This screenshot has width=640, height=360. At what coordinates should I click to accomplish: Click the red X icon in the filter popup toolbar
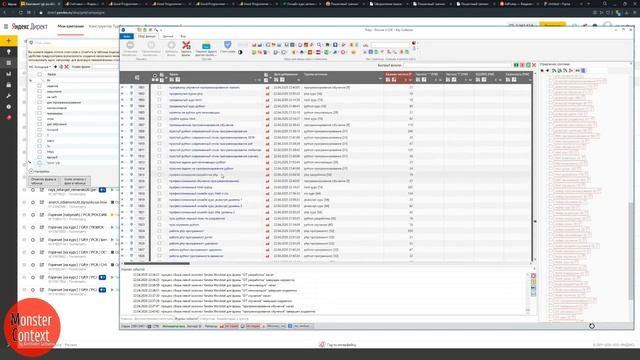tap(67, 67)
